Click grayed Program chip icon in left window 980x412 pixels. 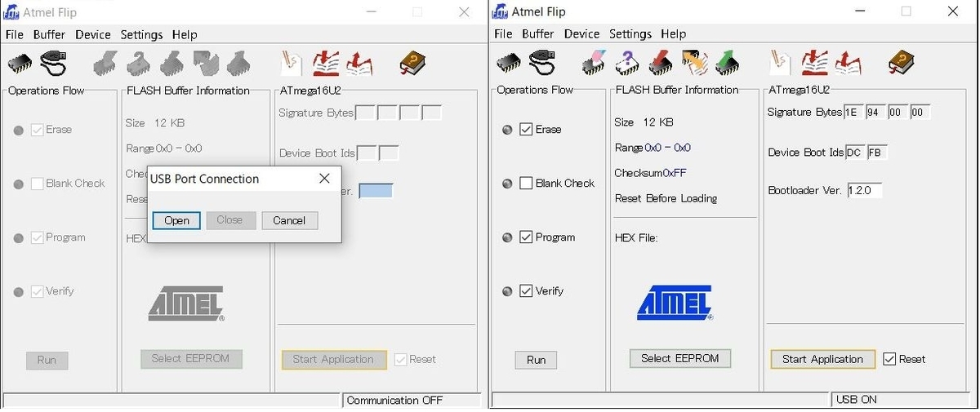pyautogui.click(x=171, y=62)
